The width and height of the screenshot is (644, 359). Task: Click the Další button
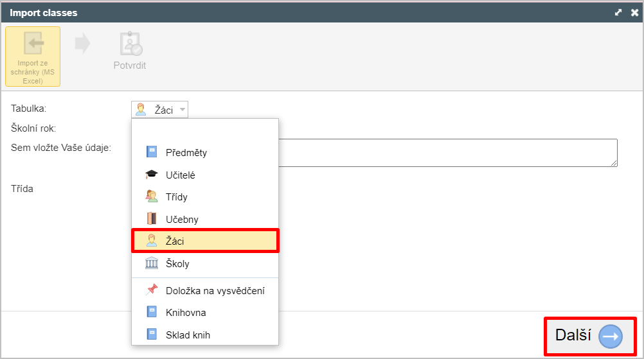coord(590,336)
